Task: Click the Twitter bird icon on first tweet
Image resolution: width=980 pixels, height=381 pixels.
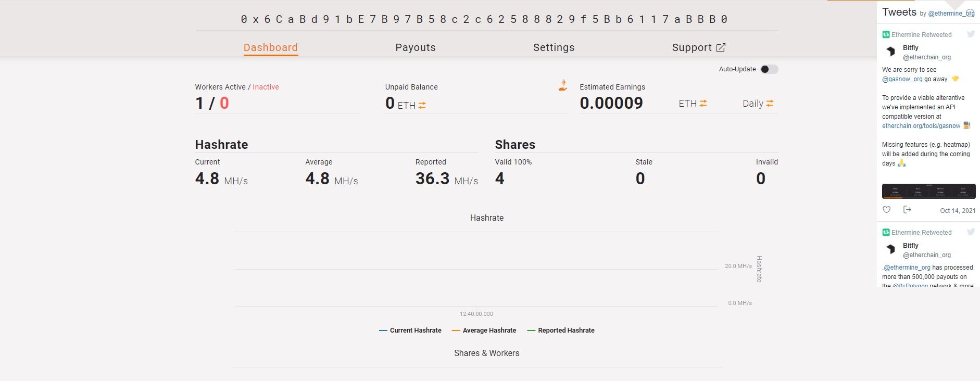Action: pyautogui.click(x=971, y=34)
